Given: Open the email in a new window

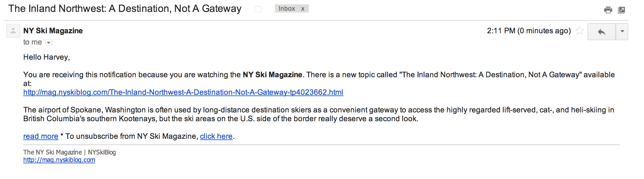Looking at the screenshot, I should point(621,10).
